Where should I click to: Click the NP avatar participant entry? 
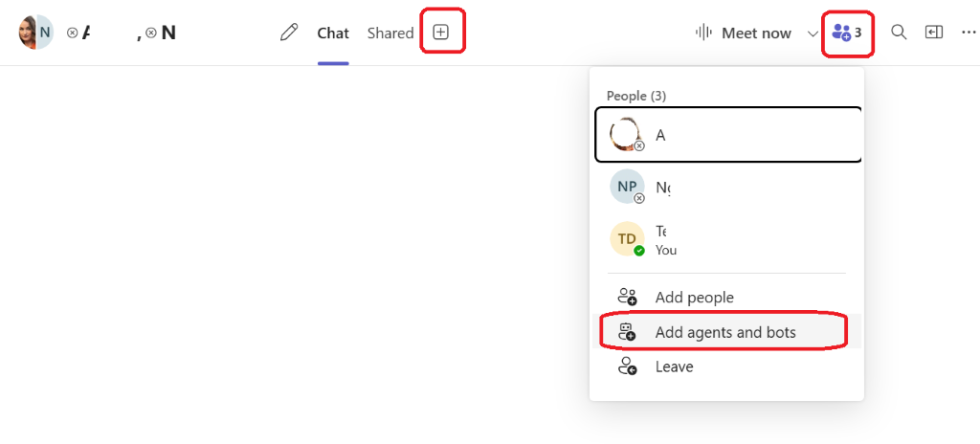click(x=627, y=187)
